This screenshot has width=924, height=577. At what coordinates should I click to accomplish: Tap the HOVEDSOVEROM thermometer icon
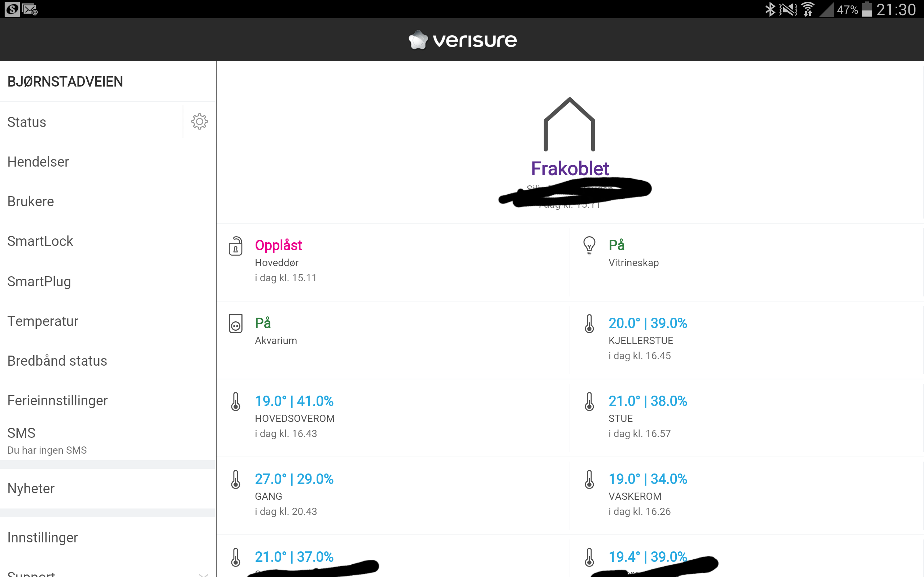tap(236, 401)
